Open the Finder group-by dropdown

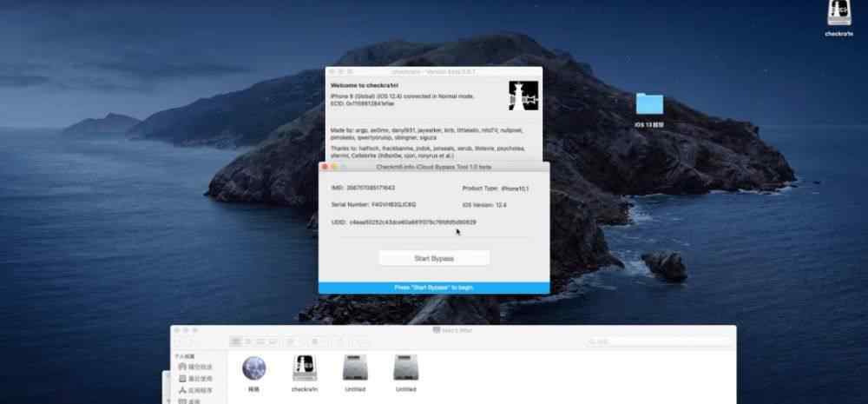(x=292, y=342)
